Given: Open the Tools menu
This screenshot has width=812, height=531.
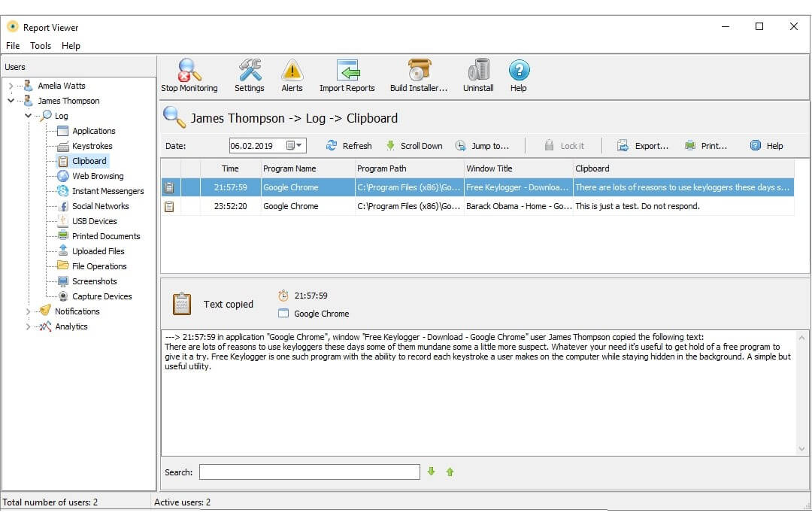Looking at the screenshot, I should [41, 46].
